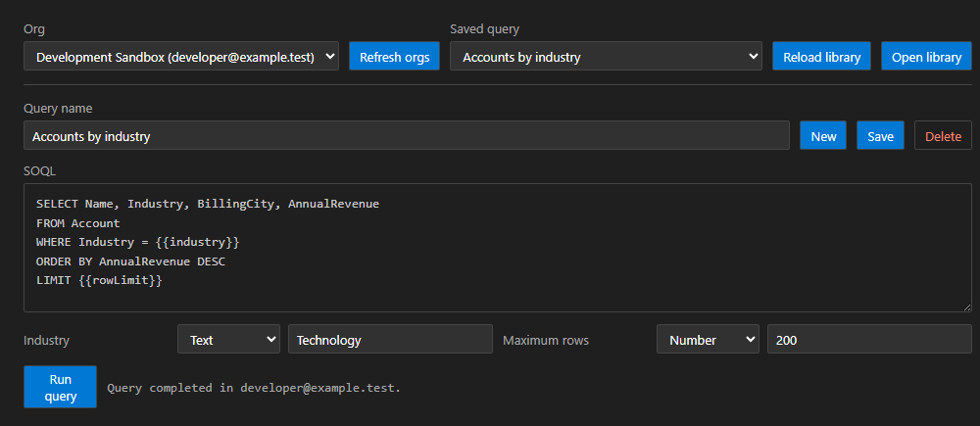Click the 'Query completed in developer@example.test.' status text
980x426 pixels.
coord(254,388)
